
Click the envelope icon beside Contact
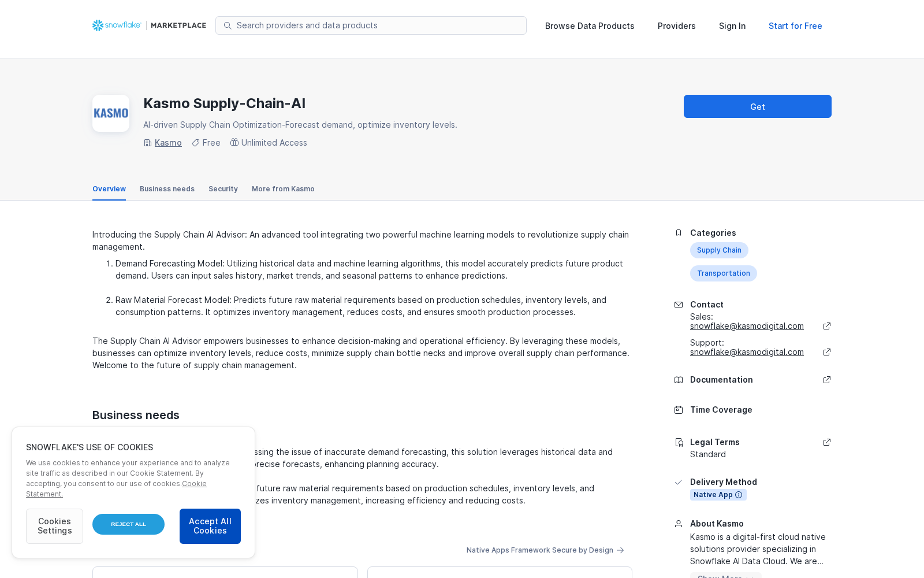click(x=679, y=305)
